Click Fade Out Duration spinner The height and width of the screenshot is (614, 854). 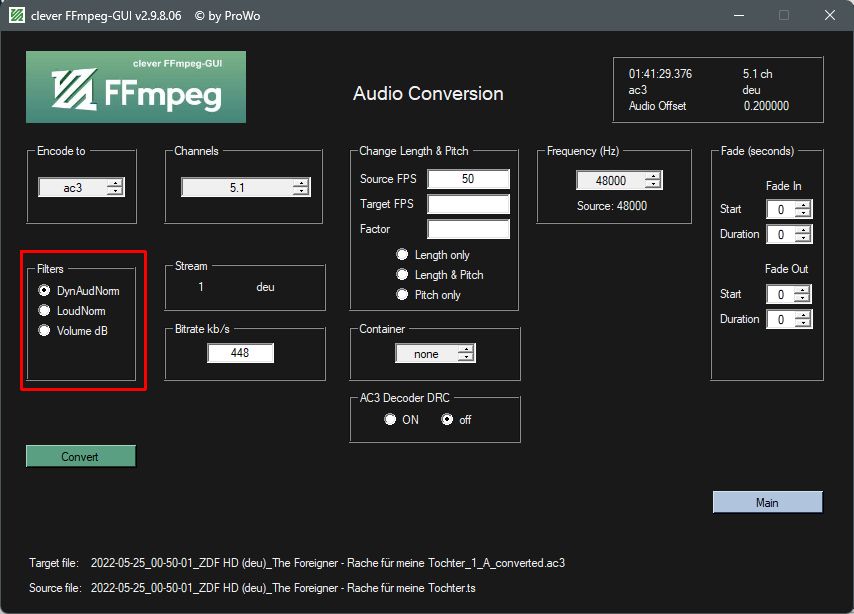pos(789,319)
